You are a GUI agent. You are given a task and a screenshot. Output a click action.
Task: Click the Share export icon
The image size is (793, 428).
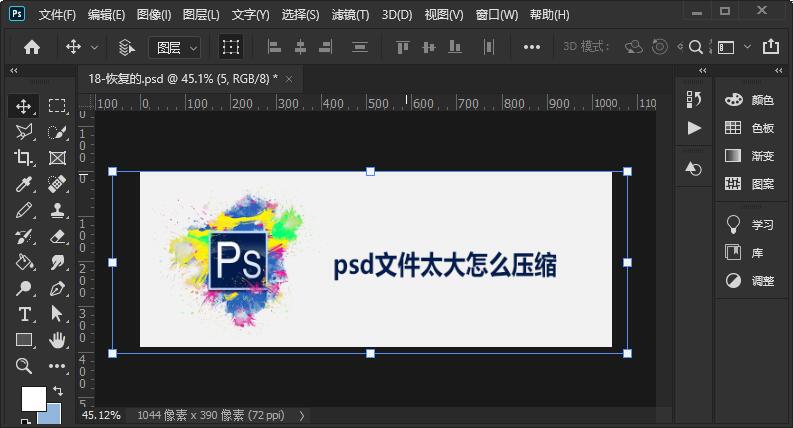(771, 46)
